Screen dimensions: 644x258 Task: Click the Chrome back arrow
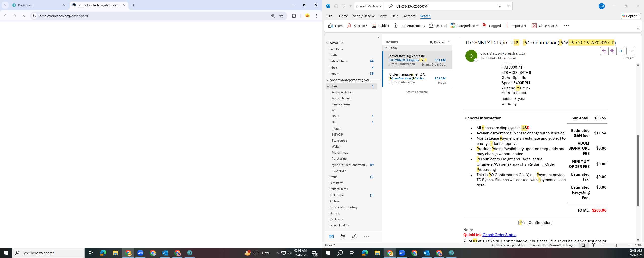(6, 16)
